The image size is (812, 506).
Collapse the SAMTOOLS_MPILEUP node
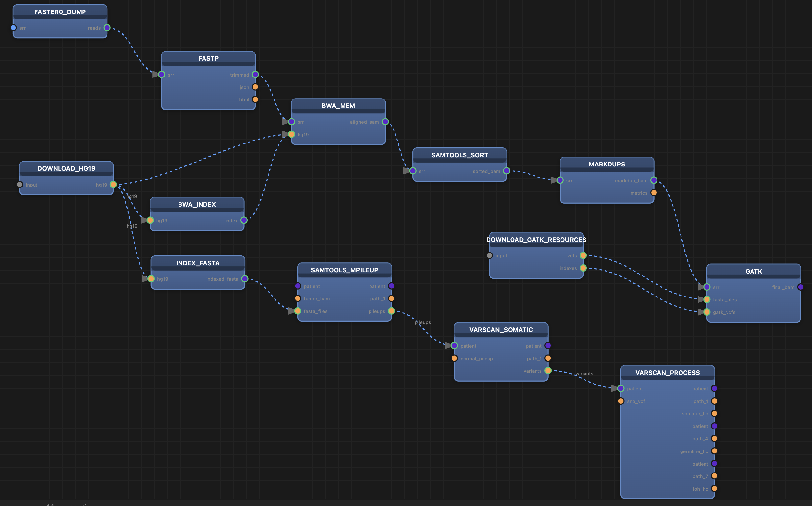(345, 270)
